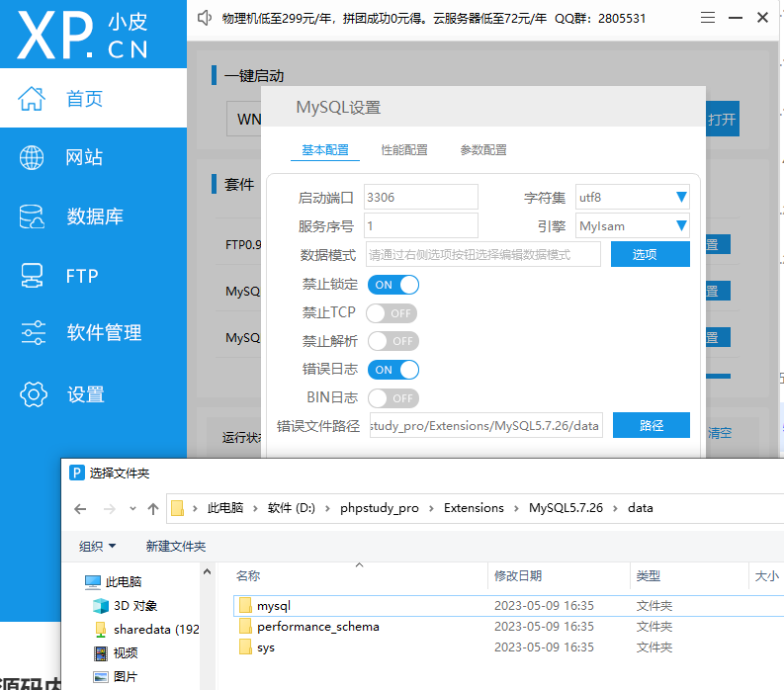The width and height of the screenshot is (784, 690).
Task: Open the 设置 settings sidebar item
Action: (93, 394)
